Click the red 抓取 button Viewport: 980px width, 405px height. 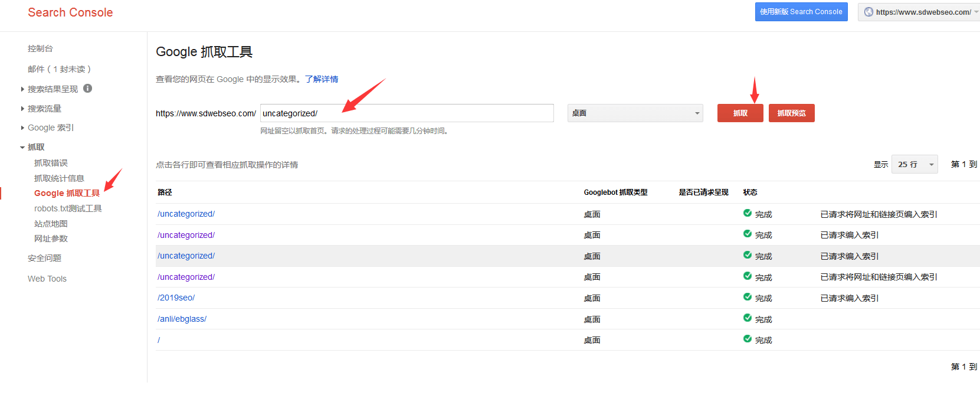tap(740, 113)
